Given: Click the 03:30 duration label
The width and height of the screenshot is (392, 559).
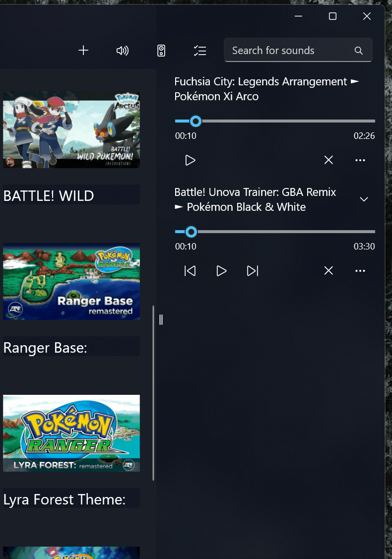Looking at the screenshot, I should point(364,247).
